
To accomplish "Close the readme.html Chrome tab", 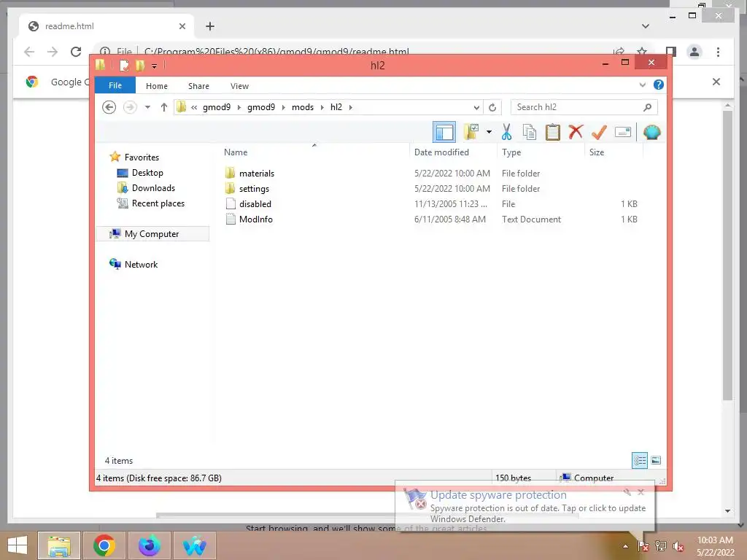I will [x=182, y=26].
